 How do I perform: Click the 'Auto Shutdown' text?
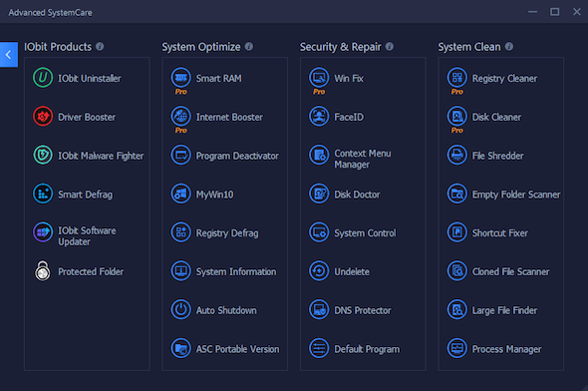(226, 310)
